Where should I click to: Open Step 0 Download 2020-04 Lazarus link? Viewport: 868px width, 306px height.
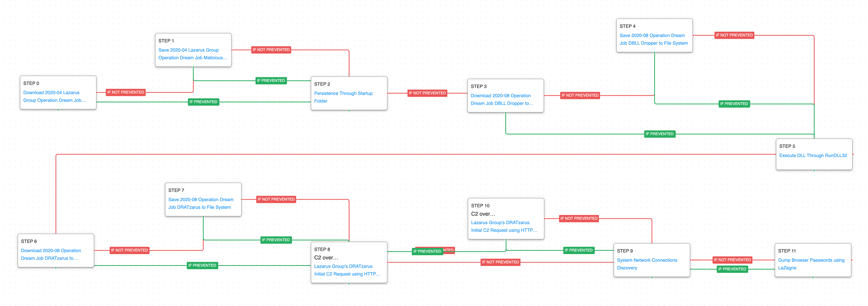pyautogui.click(x=51, y=92)
